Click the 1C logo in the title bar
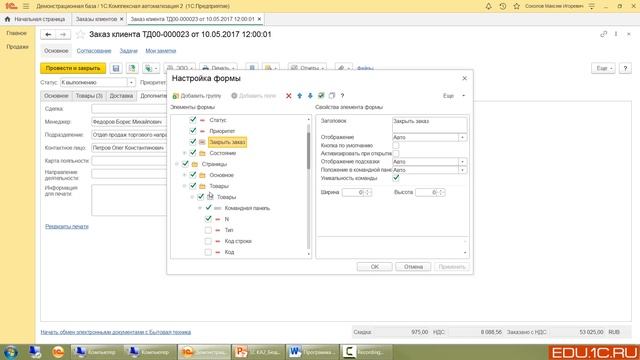 click(x=11, y=6)
